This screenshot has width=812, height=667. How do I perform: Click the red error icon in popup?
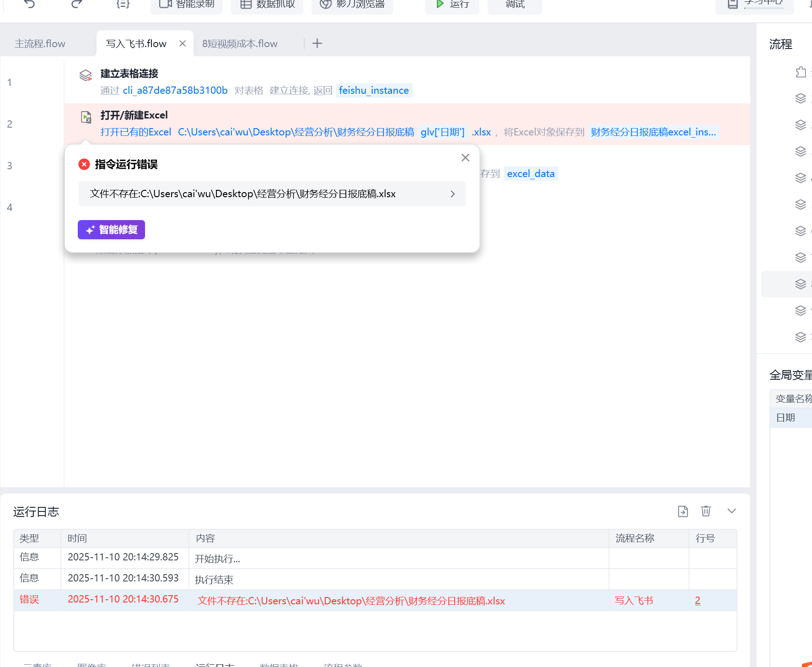(84, 164)
